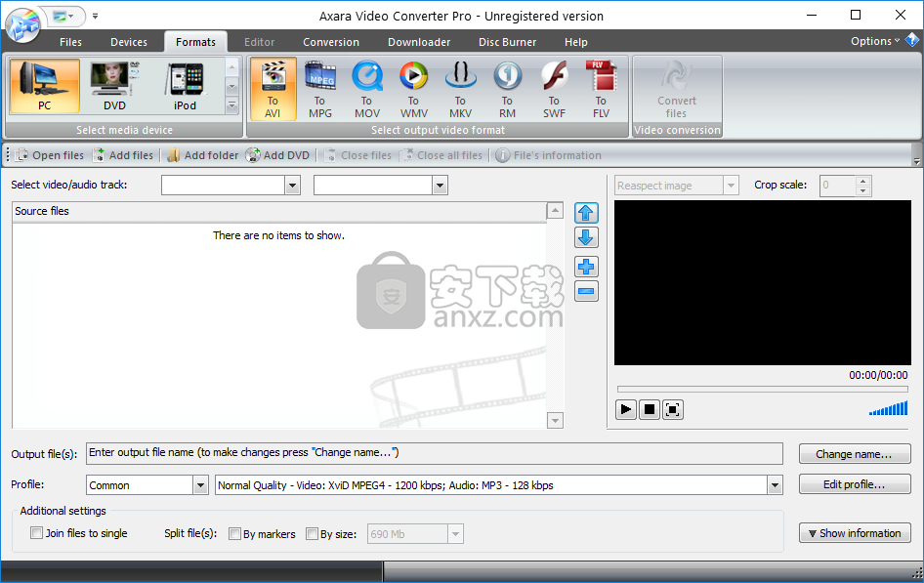Screen dimensions: 924x583
Task: Choose the To AVI output format
Action: pos(273,90)
